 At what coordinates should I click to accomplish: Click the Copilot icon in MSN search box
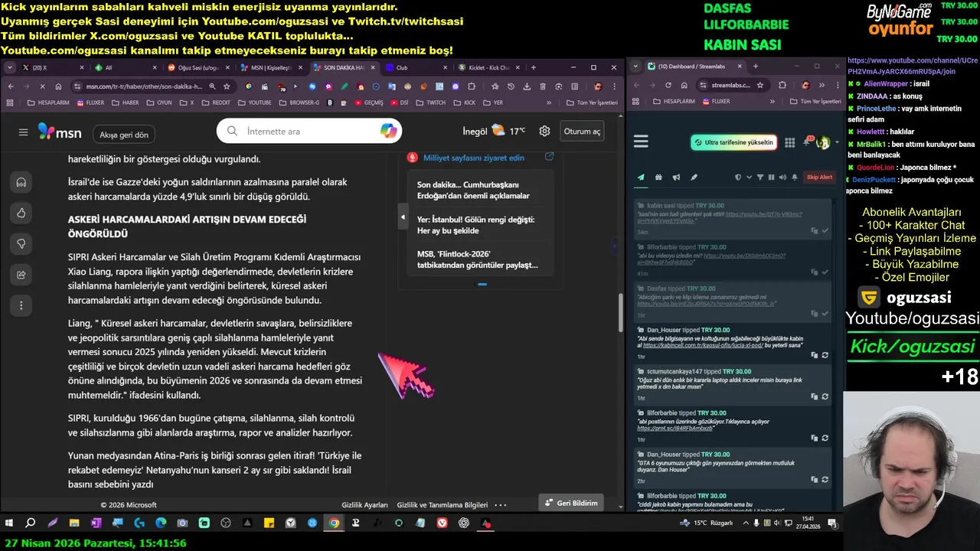pyautogui.click(x=388, y=131)
